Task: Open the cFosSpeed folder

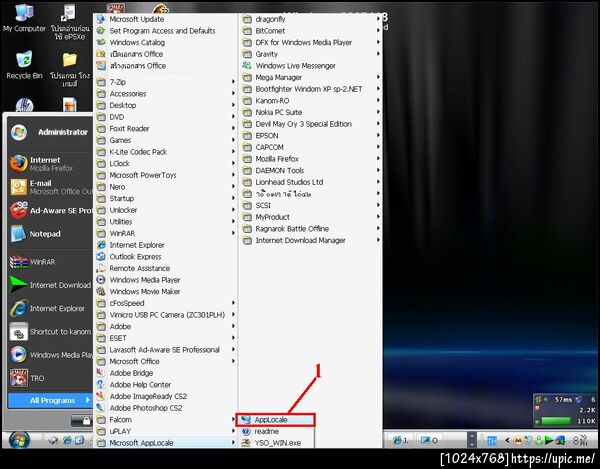Action: tap(166, 303)
